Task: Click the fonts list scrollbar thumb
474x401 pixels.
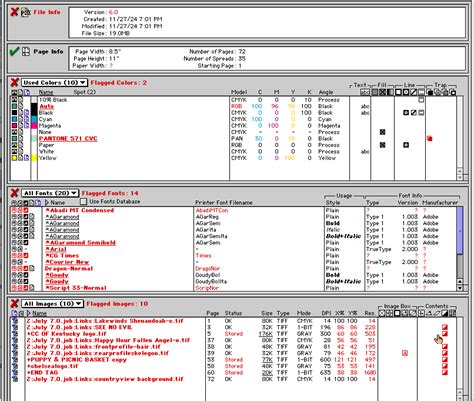Action: pos(459,230)
